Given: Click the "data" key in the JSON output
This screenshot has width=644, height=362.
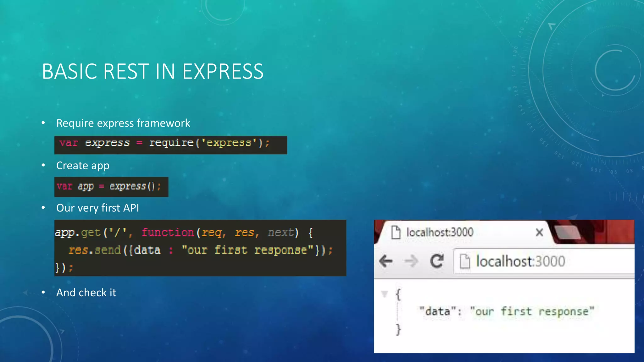Looking at the screenshot, I should pyautogui.click(x=437, y=311).
